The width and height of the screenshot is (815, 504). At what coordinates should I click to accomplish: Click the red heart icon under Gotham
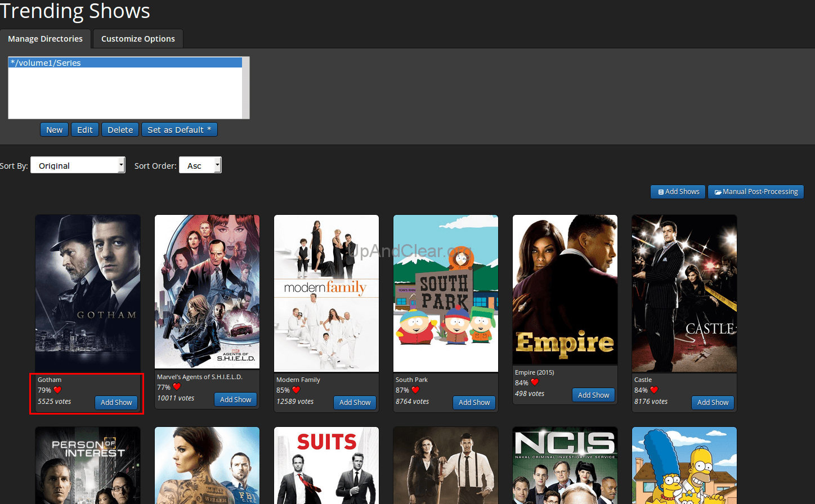57,390
